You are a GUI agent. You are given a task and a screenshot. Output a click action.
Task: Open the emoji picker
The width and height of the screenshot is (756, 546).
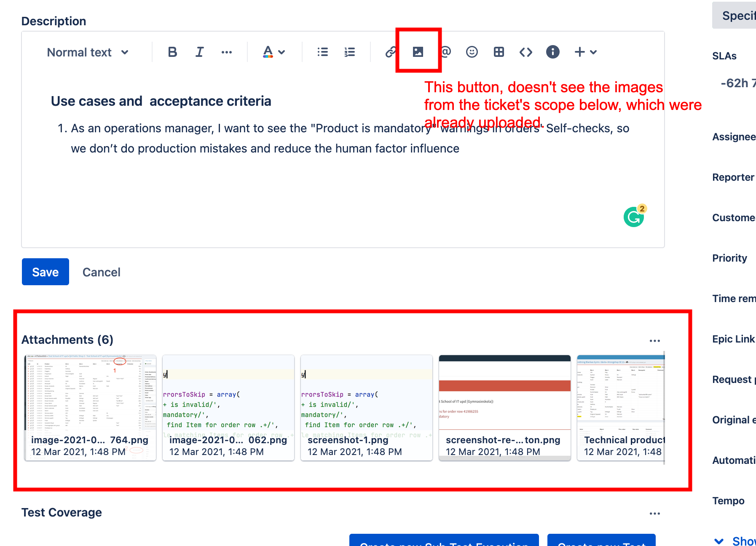coord(472,52)
